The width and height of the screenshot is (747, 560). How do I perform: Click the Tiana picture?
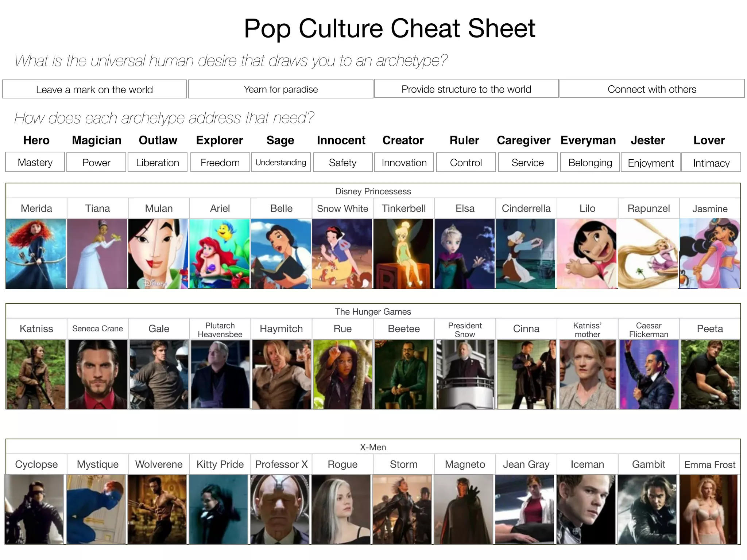(x=97, y=254)
